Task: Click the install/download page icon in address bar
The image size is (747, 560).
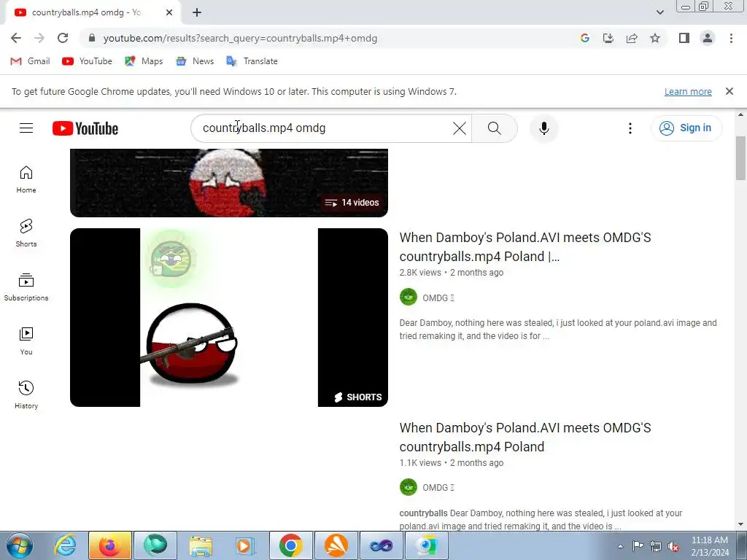Action: coord(608,38)
